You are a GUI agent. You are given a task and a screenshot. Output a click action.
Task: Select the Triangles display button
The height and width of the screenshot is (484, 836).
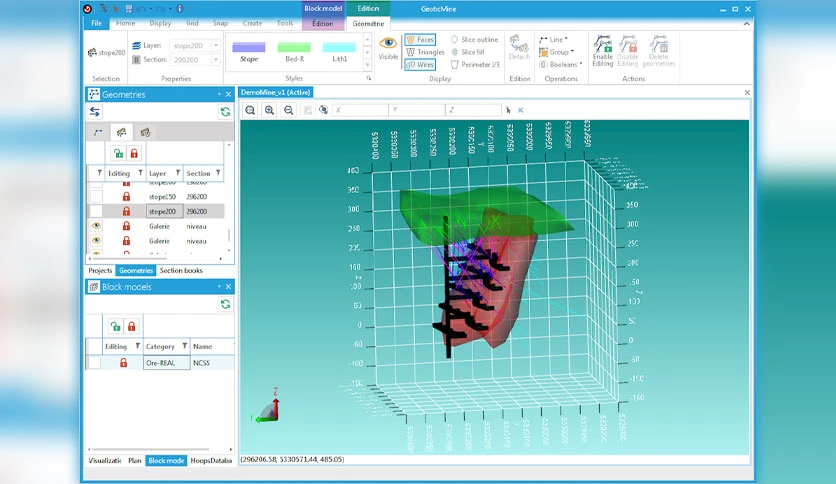point(425,52)
